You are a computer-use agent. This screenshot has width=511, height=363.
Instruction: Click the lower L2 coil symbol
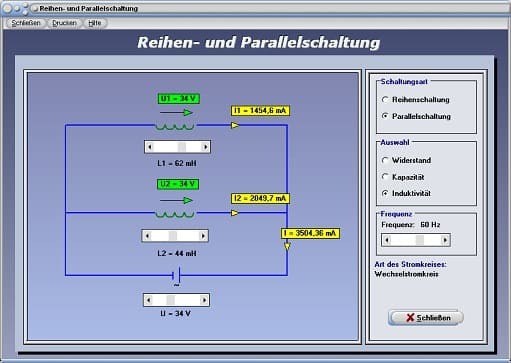click(175, 214)
